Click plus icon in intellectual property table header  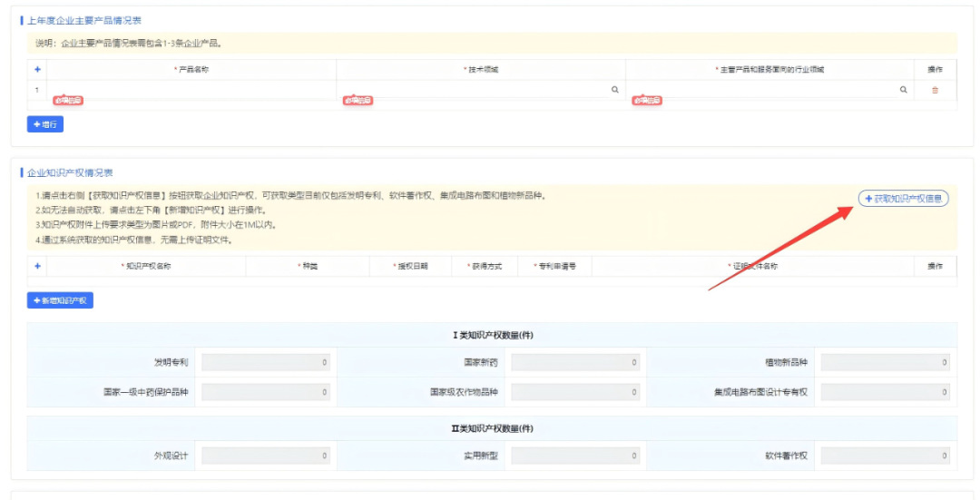point(37,266)
